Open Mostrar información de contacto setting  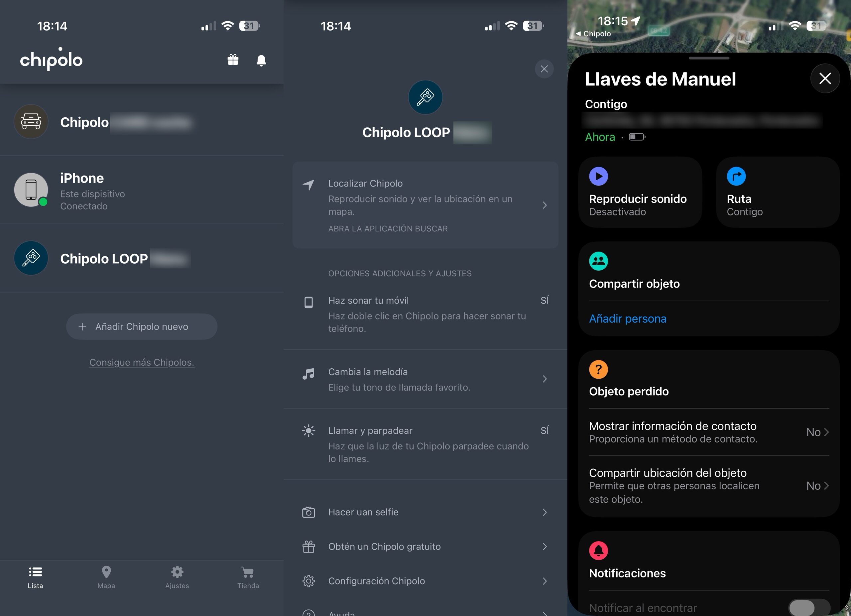(709, 432)
